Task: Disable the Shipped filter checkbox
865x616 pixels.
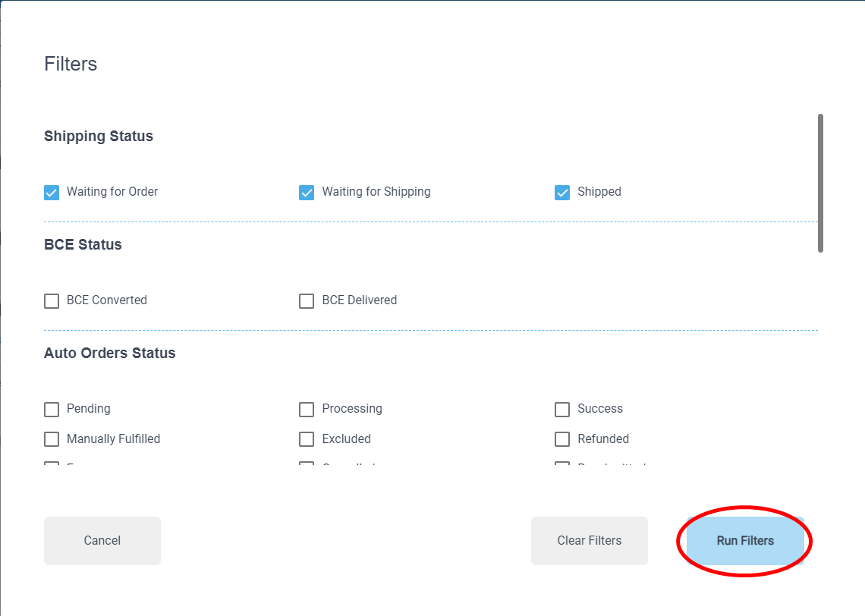Action: click(562, 193)
